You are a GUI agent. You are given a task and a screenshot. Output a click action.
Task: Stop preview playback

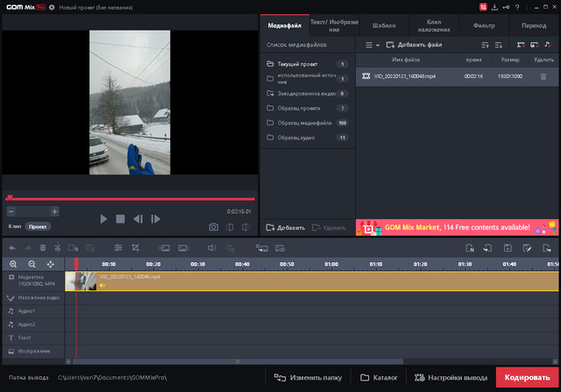[x=120, y=218]
